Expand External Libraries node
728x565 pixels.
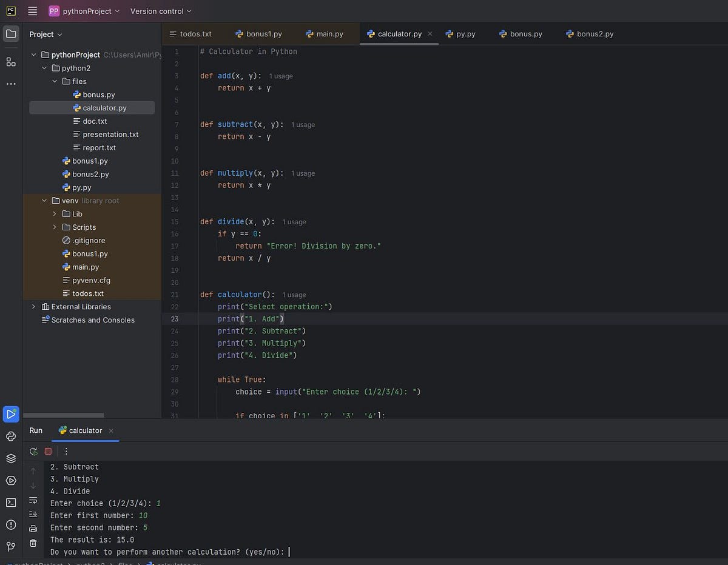(34, 307)
